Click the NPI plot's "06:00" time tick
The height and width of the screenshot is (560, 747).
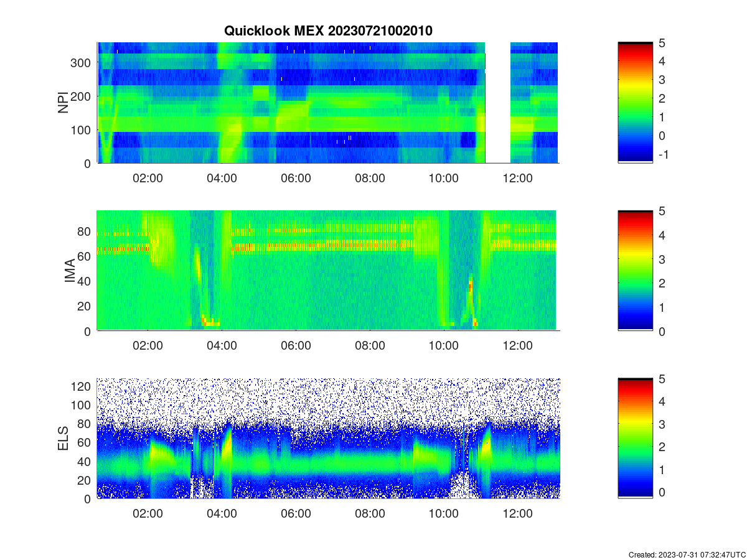(x=296, y=178)
